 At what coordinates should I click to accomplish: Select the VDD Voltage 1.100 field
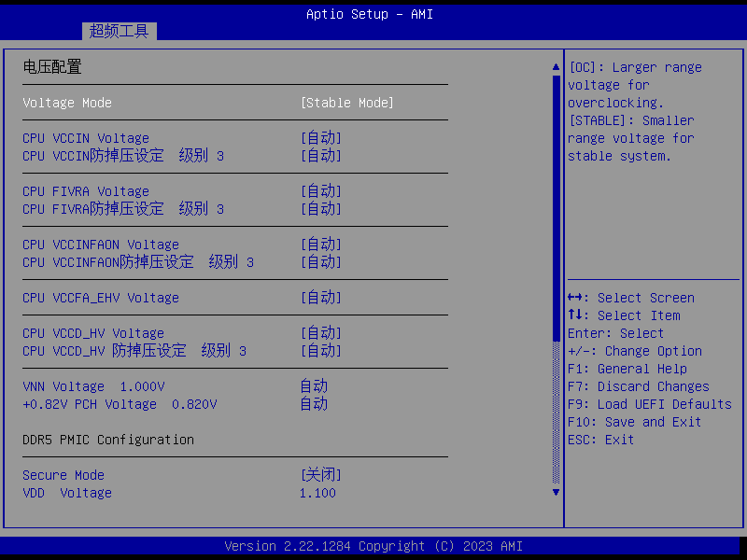click(317, 493)
